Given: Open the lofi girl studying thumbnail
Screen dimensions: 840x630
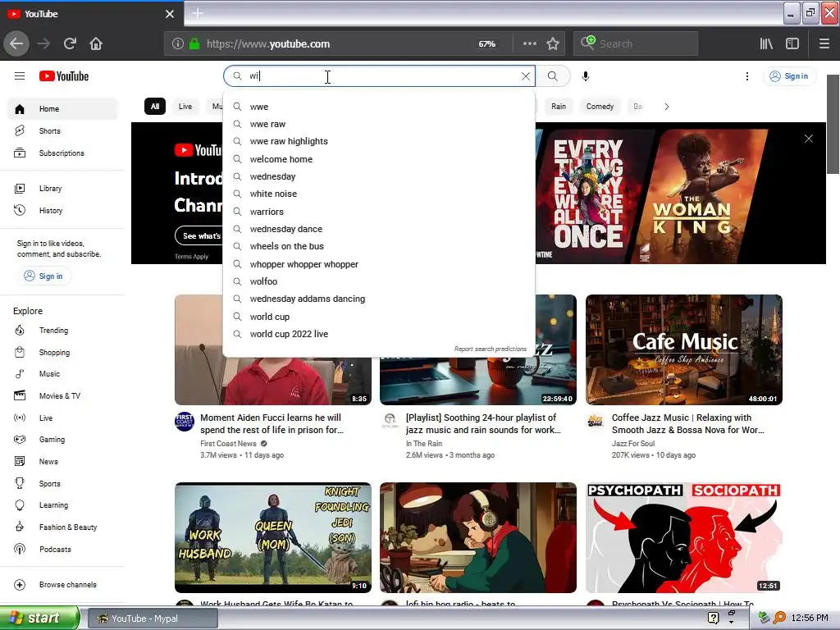Looking at the screenshot, I should 478,537.
